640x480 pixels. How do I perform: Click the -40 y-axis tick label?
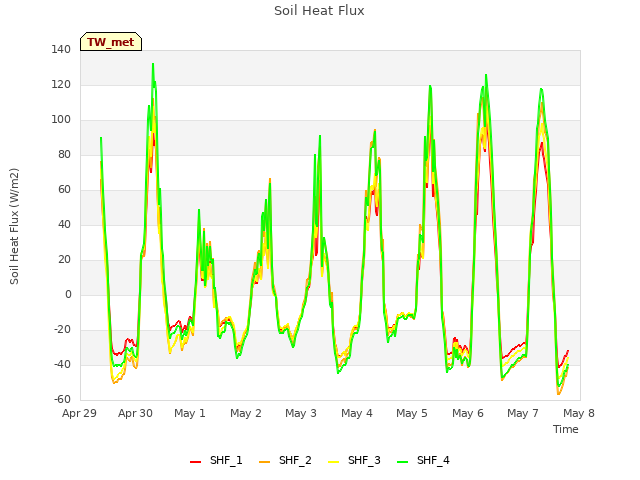pos(62,365)
